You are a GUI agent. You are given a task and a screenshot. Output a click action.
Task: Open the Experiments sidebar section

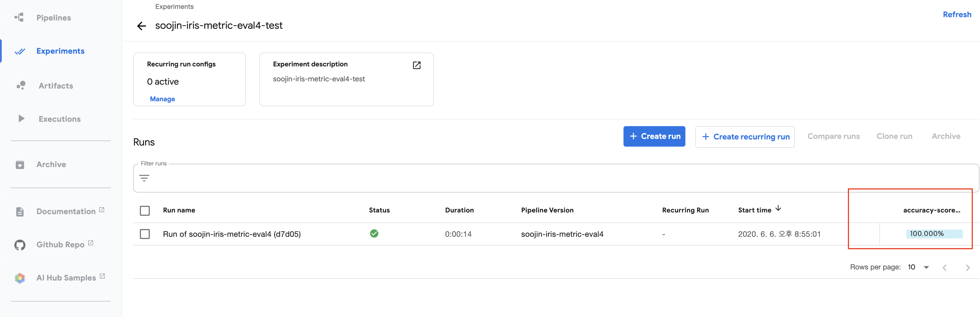pyautogui.click(x=60, y=51)
